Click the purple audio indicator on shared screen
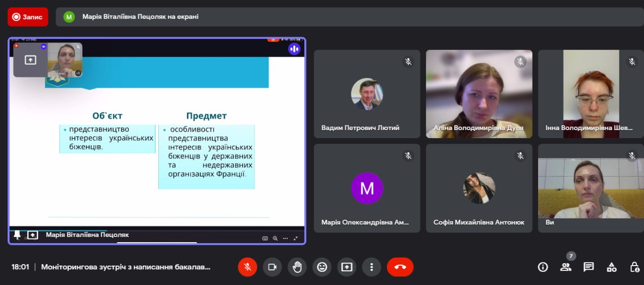The height and width of the screenshot is (285, 644). 294,49
